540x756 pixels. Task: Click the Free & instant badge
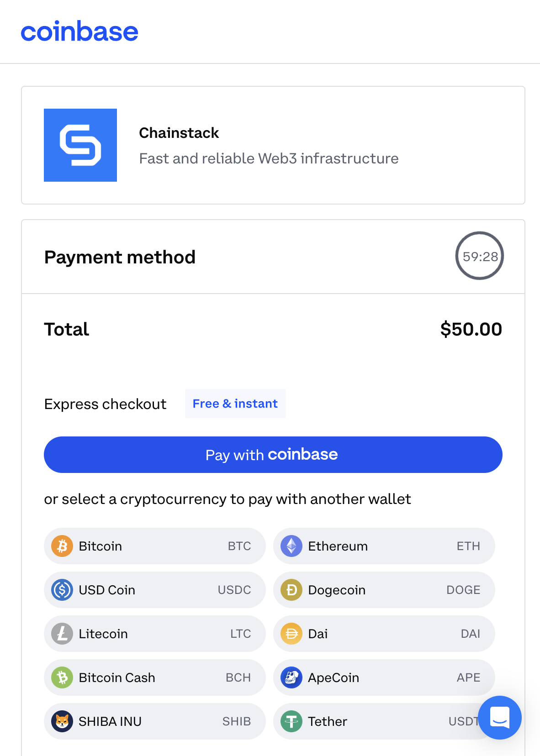point(235,404)
